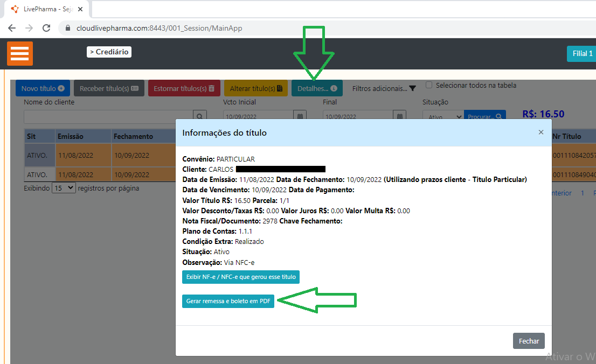
Task: Click Gerar remessa e boleto em PDF
Action: pyautogui.click(x=228, y=302)
